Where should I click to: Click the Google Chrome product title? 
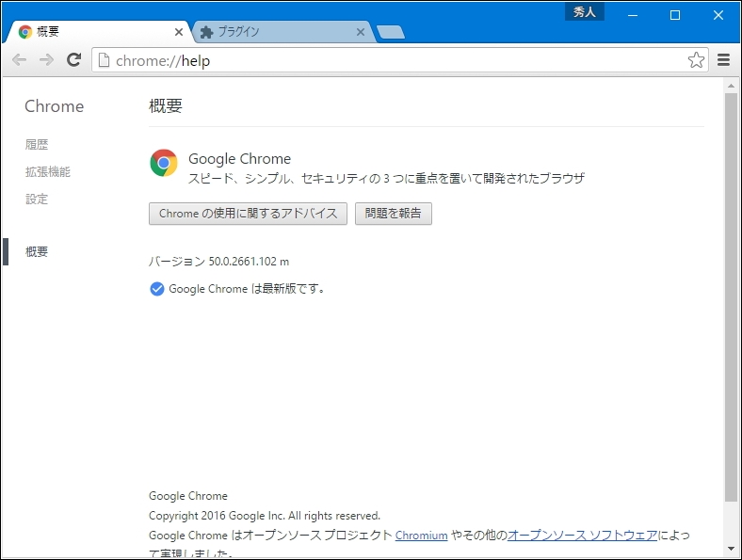[x=239, y=159]
